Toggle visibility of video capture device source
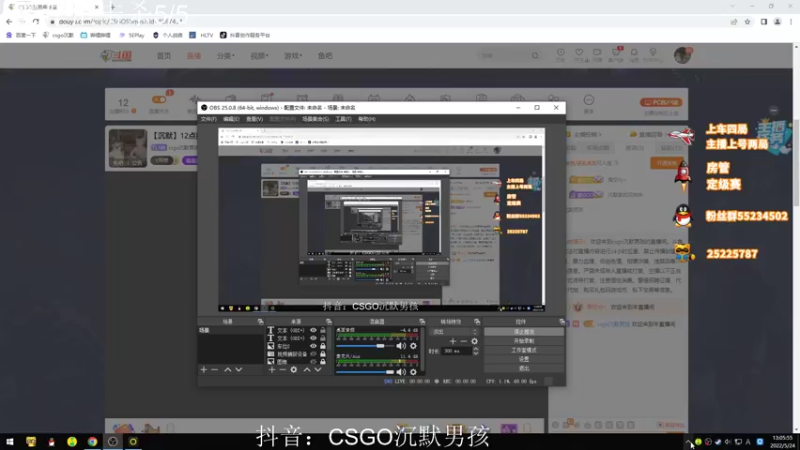 coord(313,354)
